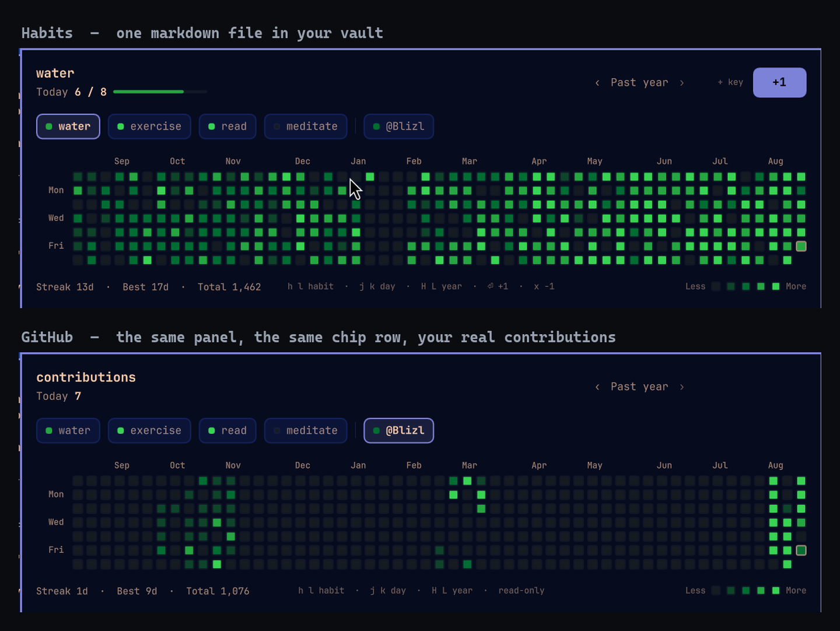Click brightest swatch in water legend

tap(776, 286)
